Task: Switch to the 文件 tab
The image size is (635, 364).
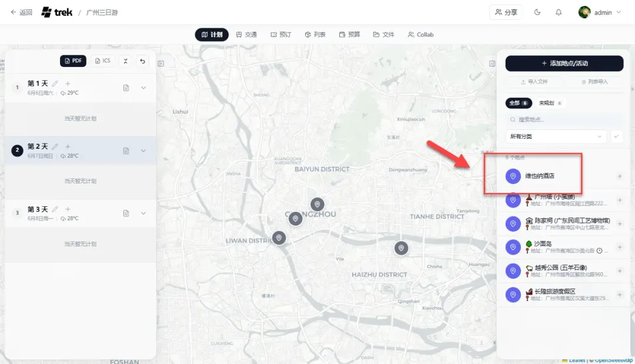Action: pos(383,35)
